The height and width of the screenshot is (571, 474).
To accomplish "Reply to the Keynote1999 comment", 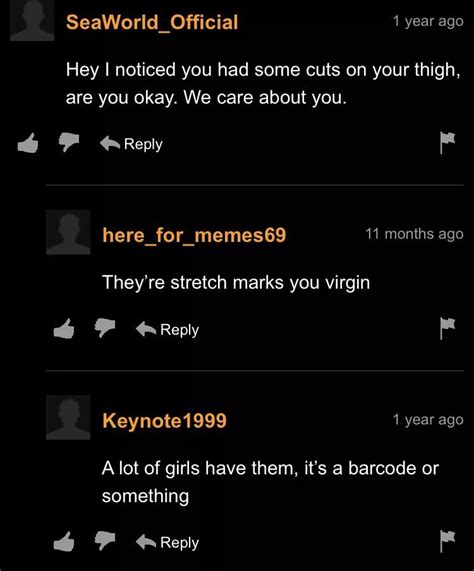I will coord(167,542).
